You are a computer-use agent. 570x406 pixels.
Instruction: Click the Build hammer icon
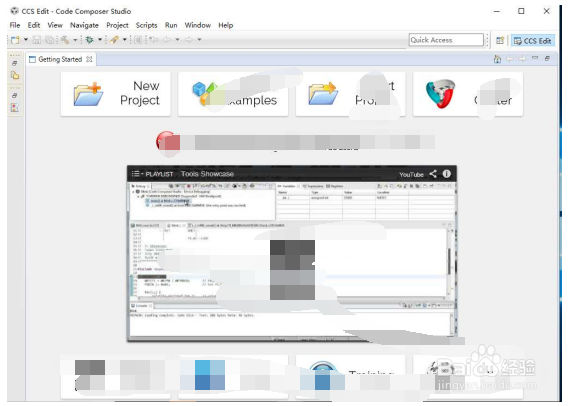point(65,40)
